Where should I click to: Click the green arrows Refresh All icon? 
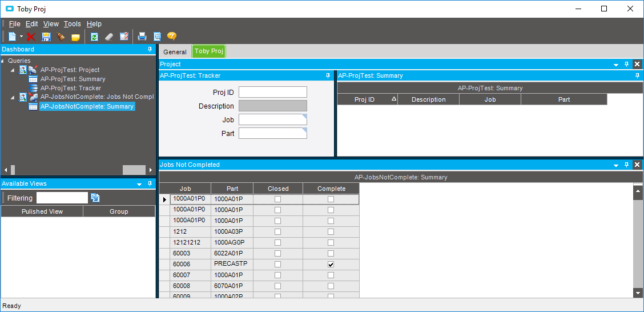click(x=94, y=37)
